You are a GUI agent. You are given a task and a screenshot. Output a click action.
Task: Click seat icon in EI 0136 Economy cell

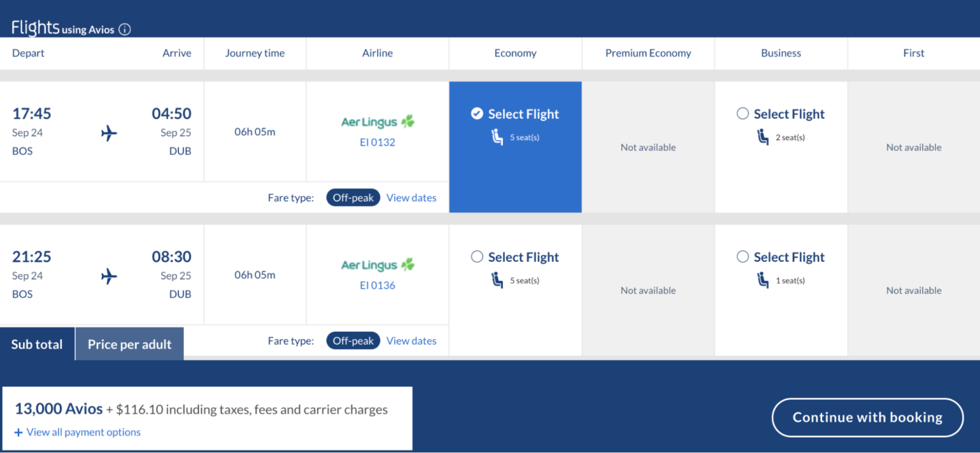pos(497,280)
